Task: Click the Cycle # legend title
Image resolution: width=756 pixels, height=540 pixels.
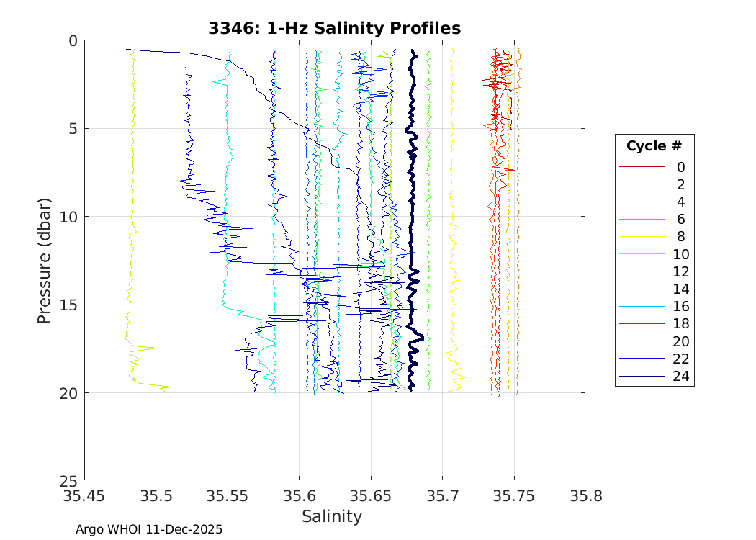Action: [x=654, y=145]
